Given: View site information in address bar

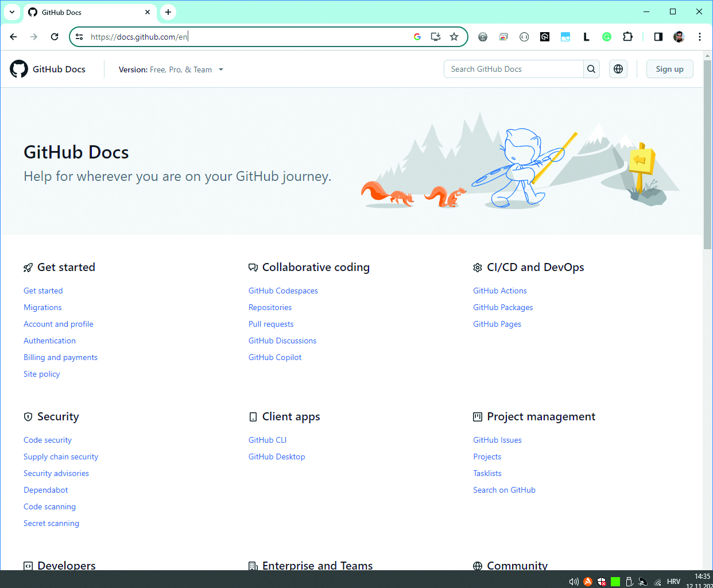Looking at the screenshot, I should 80,37.
